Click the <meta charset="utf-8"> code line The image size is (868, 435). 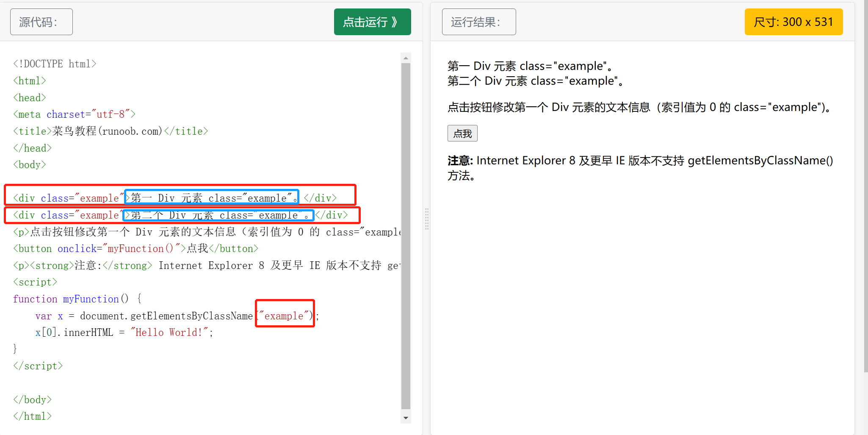pos(74,114)
